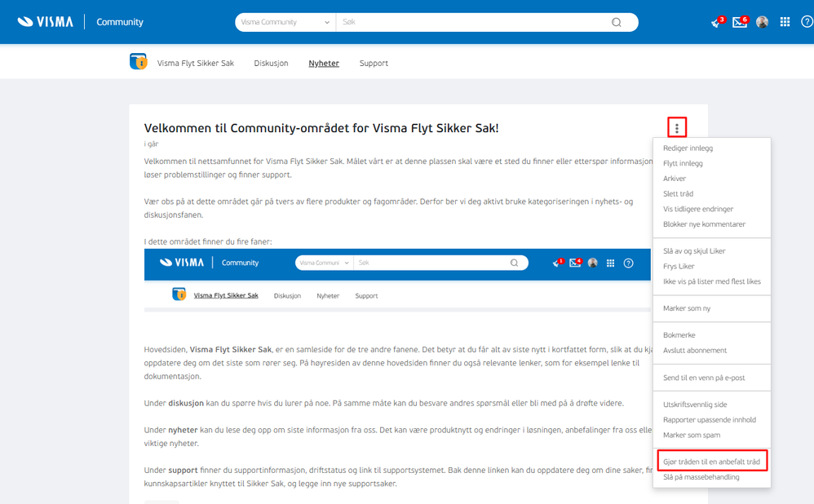This screenshot has width=814, height=504.
Task: Switch to the Diskusjon tab
Action: (271, 64)
